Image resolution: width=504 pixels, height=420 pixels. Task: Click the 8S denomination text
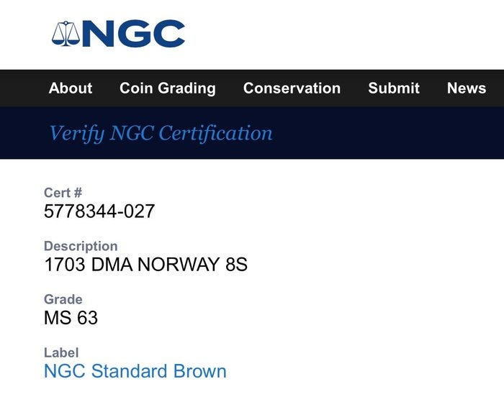236,265
